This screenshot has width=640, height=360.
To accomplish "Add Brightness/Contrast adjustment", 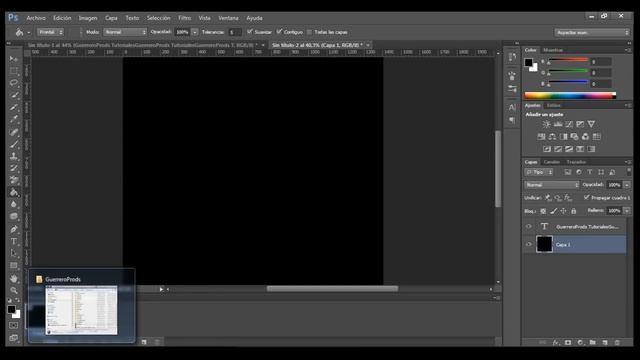I will 546,124.
